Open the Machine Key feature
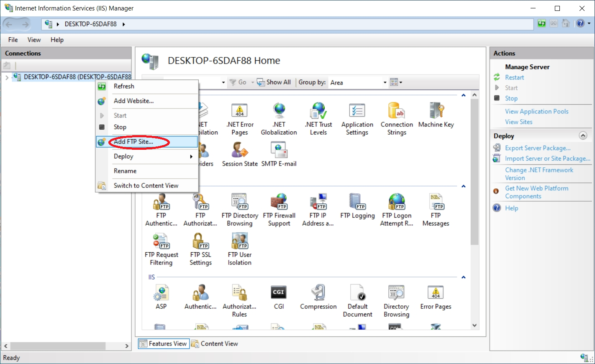The width and height of the screenshot is (595, 364). pyautogui.click(x=436, y=115)
